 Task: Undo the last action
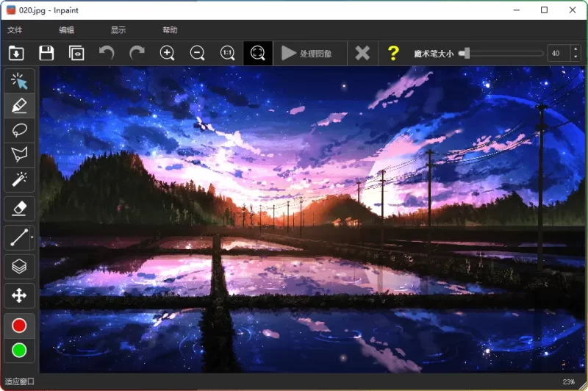tap(107, 53)
